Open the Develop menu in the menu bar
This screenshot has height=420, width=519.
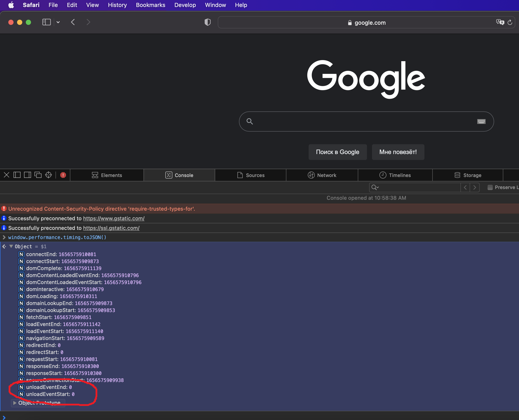coord(185,5)
